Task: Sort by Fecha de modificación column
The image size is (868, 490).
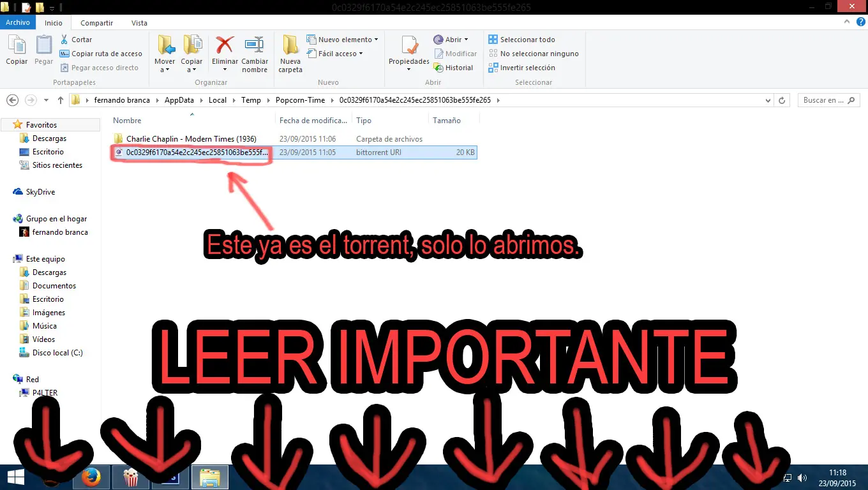Action: 314,120
